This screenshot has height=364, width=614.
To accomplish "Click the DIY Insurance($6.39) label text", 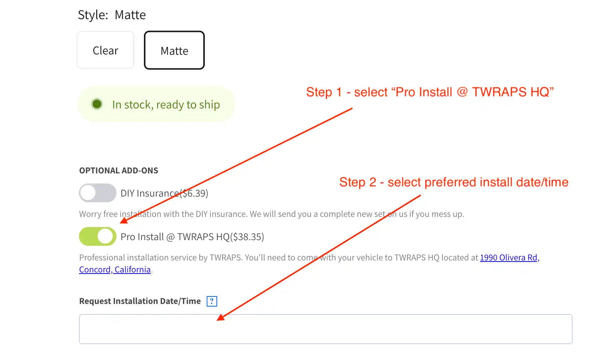I will (x=164, y=193).
